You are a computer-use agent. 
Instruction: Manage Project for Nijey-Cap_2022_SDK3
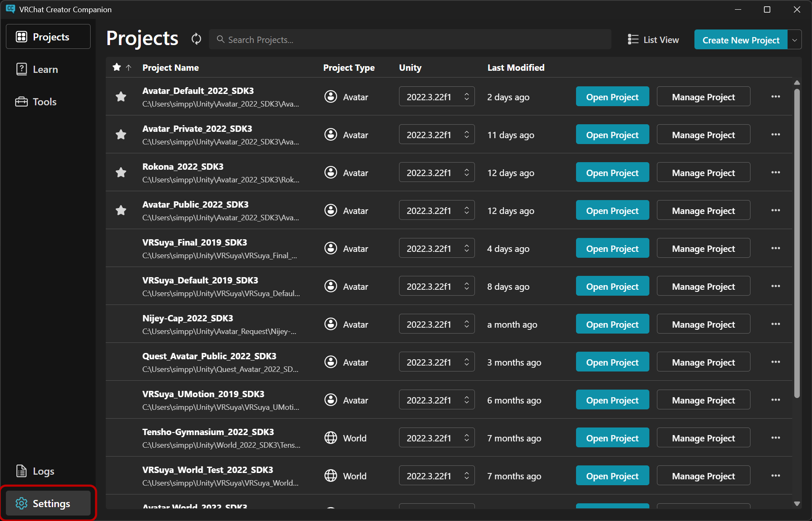(x=703, y=324)
